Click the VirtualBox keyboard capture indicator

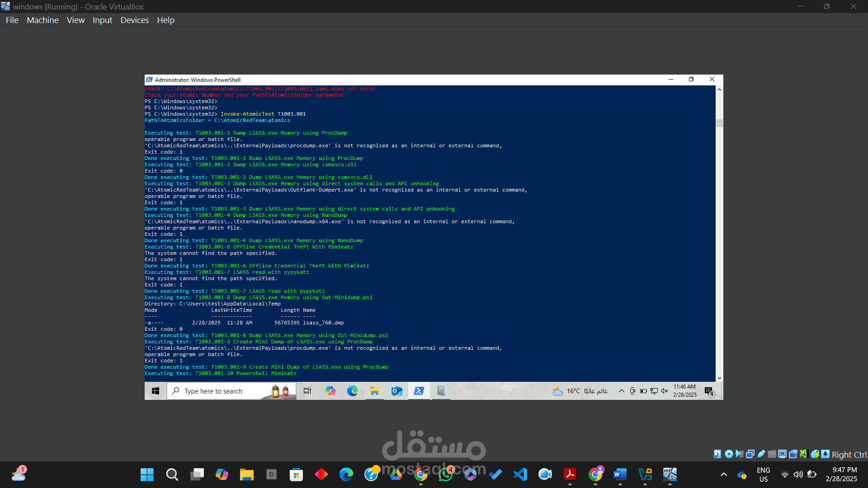[826, 454]
